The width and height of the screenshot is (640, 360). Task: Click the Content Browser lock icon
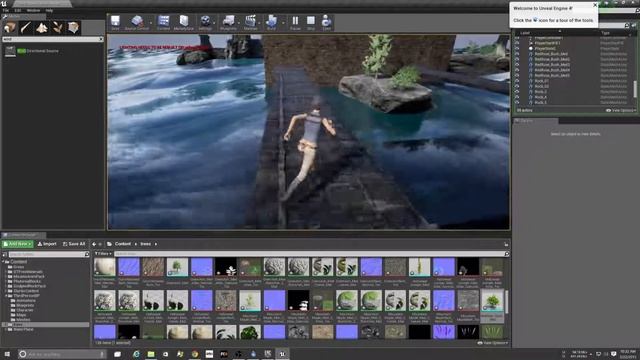tap(506, 244)
